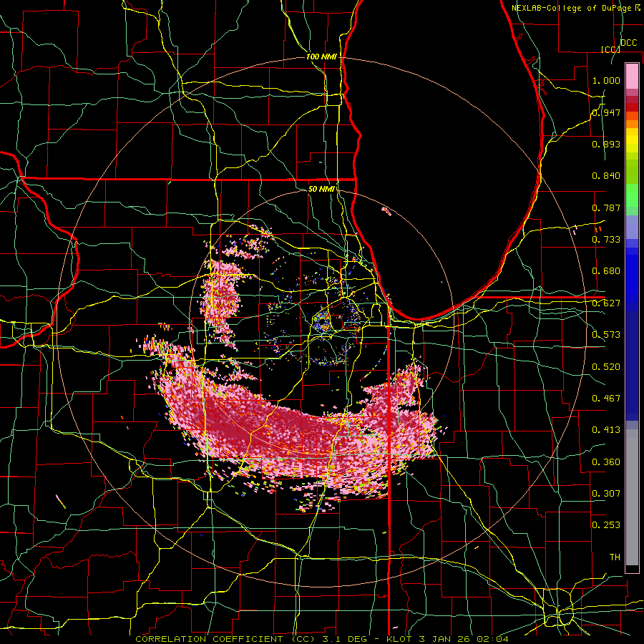Viewport: 644px width, 644px height.
Task: Click the 100 NMI range ring label
Action: pos(321,57)
